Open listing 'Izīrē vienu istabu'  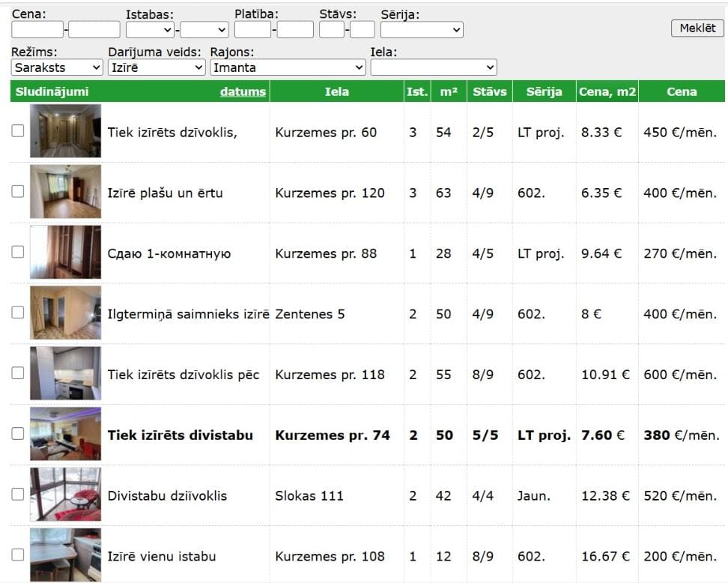tap(162, 556)
